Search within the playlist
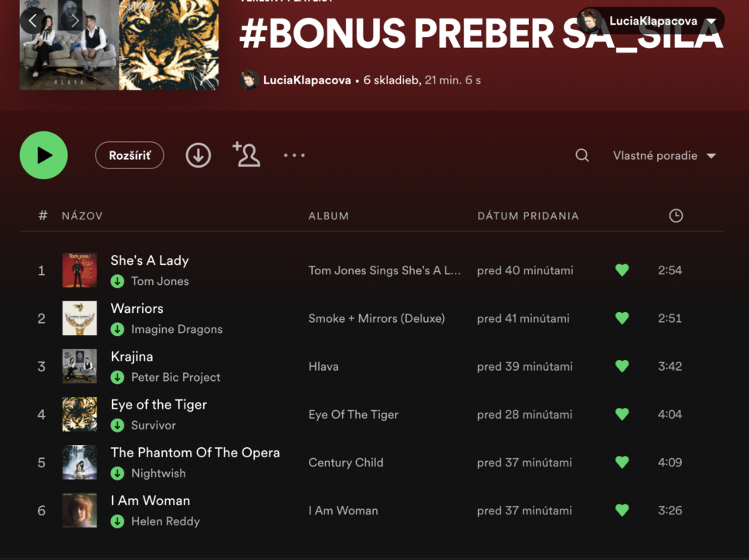Viewport: 749px width, 560px height. [x=582, y=155]
